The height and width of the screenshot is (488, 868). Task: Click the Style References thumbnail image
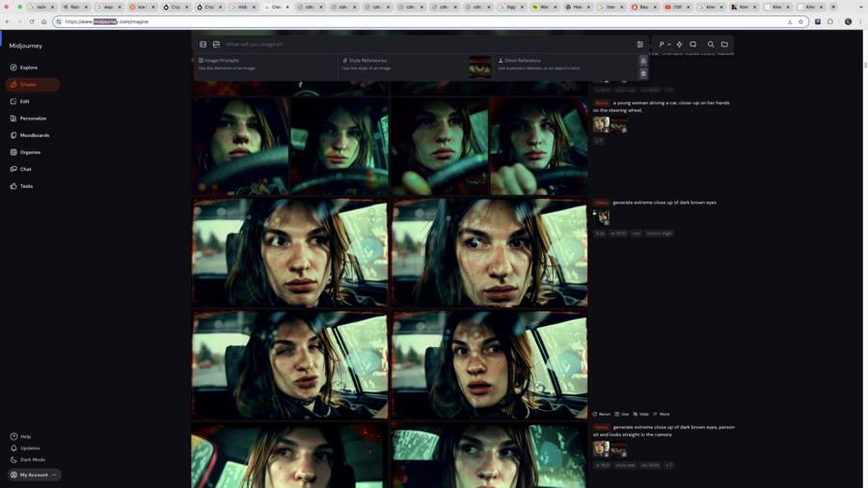(x=479, y=67)
